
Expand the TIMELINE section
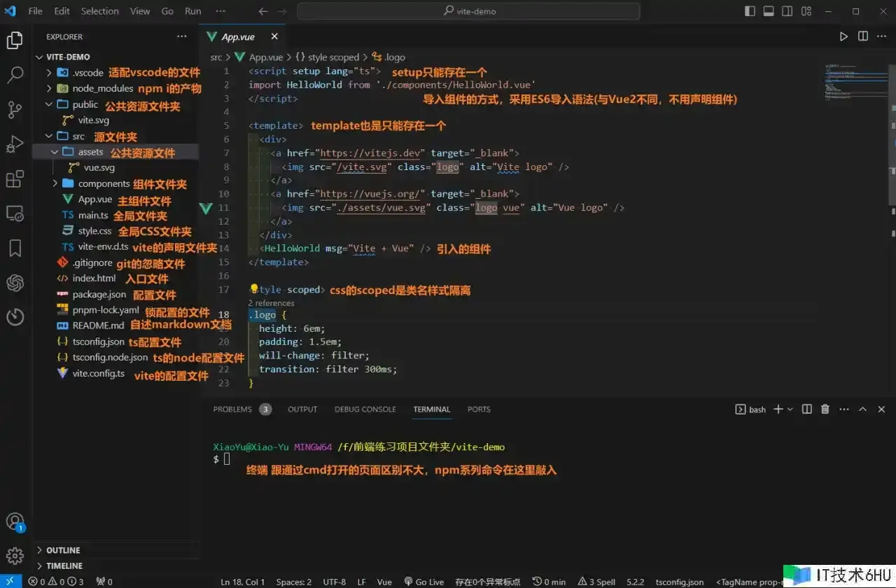point(39,566)
